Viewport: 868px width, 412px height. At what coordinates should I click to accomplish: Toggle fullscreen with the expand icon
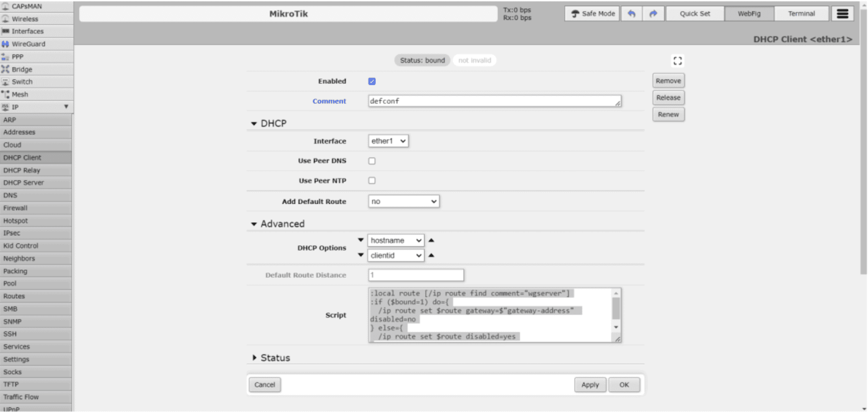(x=678, y=61)
